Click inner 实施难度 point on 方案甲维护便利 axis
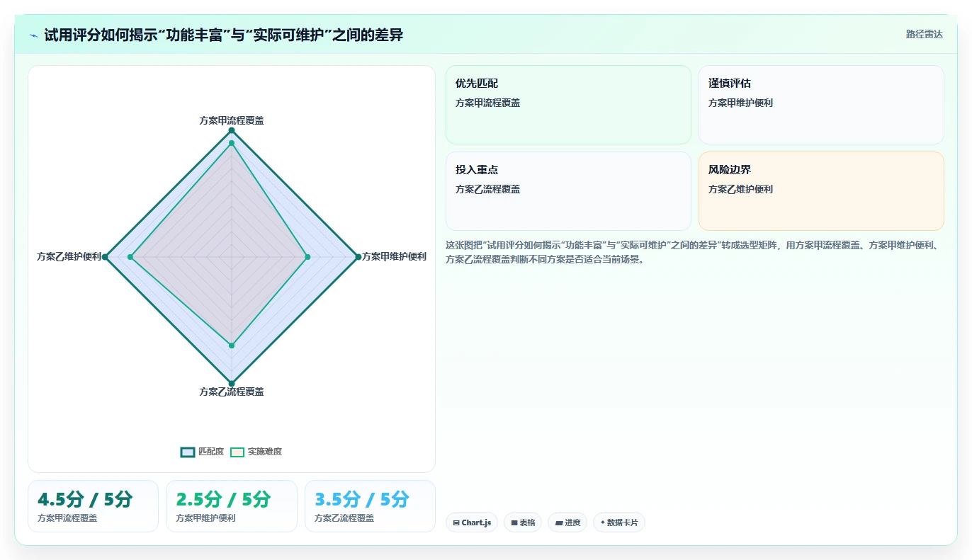Screen dimensions: 972x560 (x=307, y=257)
